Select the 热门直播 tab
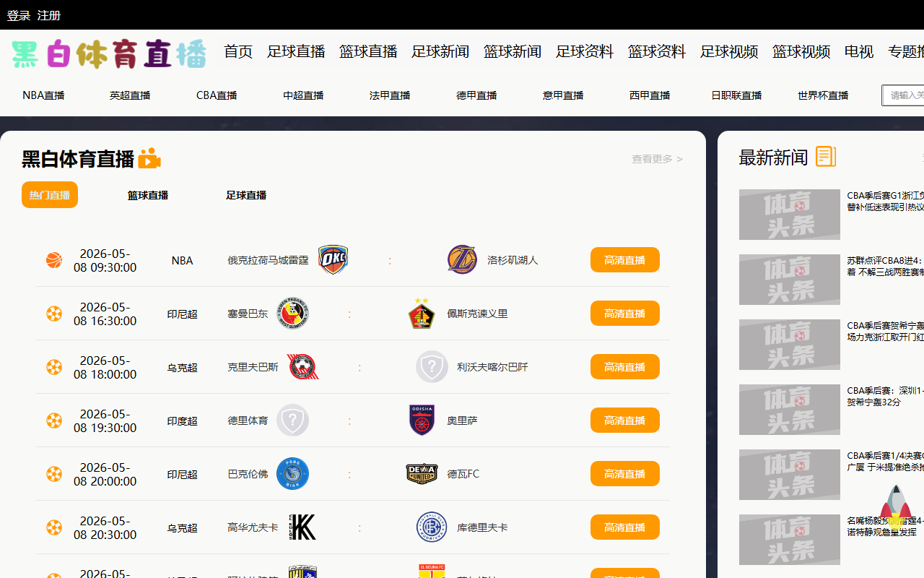Screen dimensions: 924x578 pyautogui.click(x=50, y=195)
